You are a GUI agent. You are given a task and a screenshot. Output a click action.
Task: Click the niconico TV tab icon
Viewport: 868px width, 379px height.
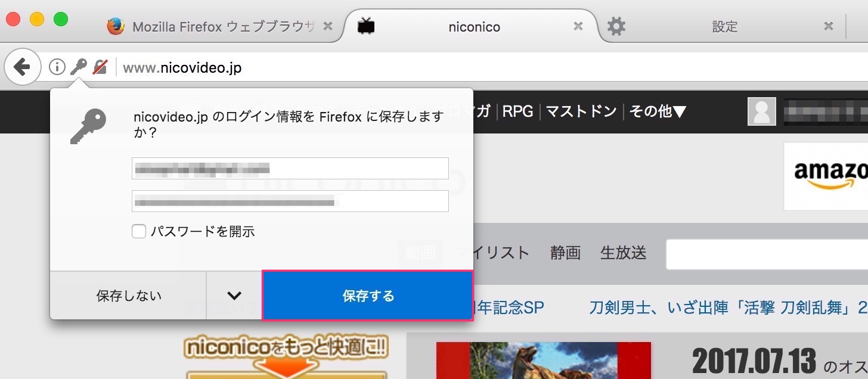tap(366, 26)
